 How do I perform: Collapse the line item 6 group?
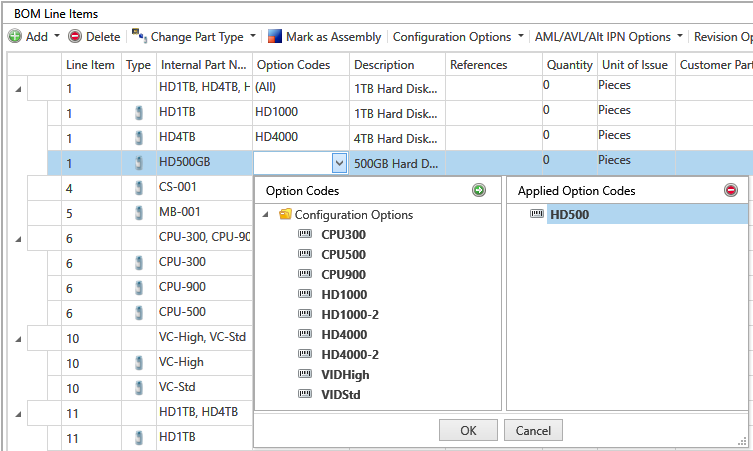[19, 239]
